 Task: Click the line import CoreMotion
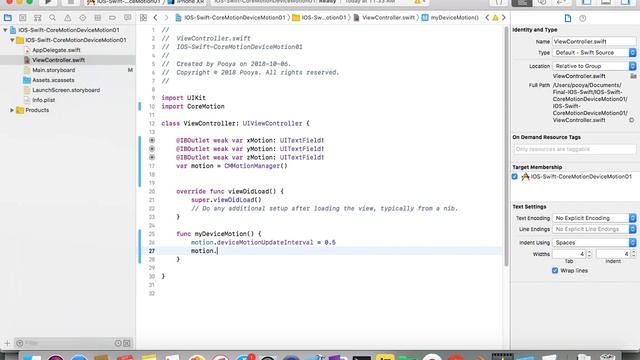pyautogui.click(x=193, y=107)
